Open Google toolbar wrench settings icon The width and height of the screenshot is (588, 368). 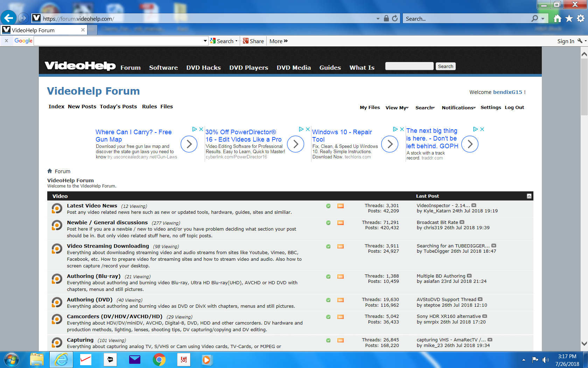(580, 41)
